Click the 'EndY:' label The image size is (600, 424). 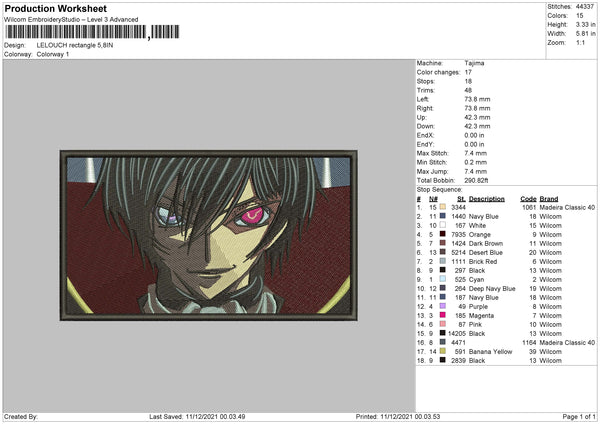click(x=426, y=144)
